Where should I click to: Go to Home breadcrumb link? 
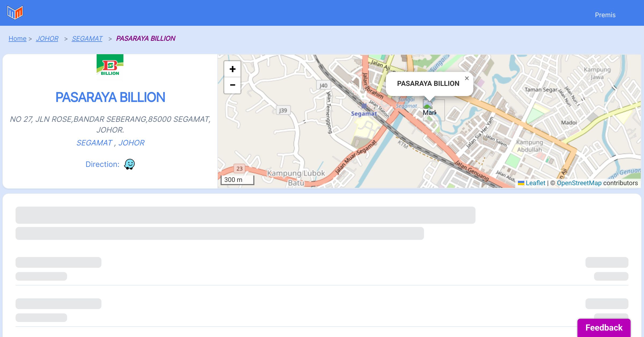(x=17, y=39)
